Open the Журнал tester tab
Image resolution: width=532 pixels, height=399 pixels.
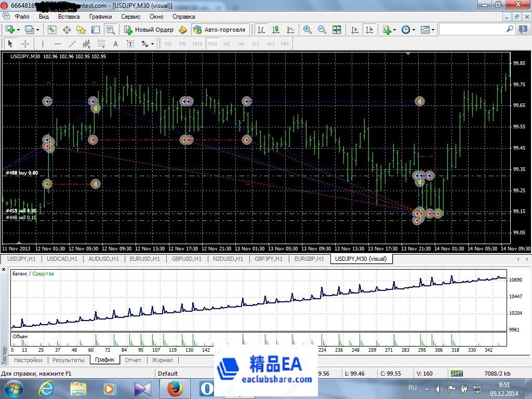[162, 360]
